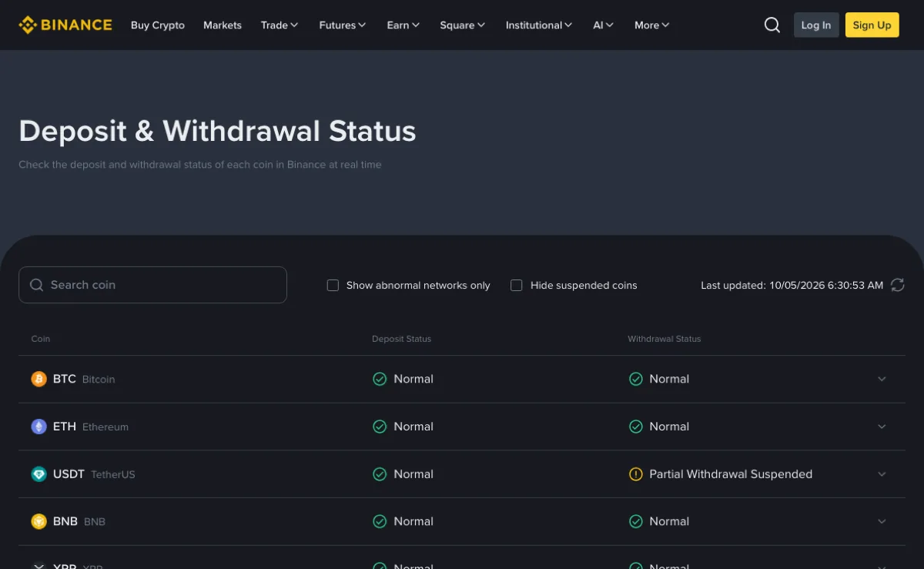The image size is (924, 569).
Task: Expand the ETH row details
Action: [x=882, y=427]
